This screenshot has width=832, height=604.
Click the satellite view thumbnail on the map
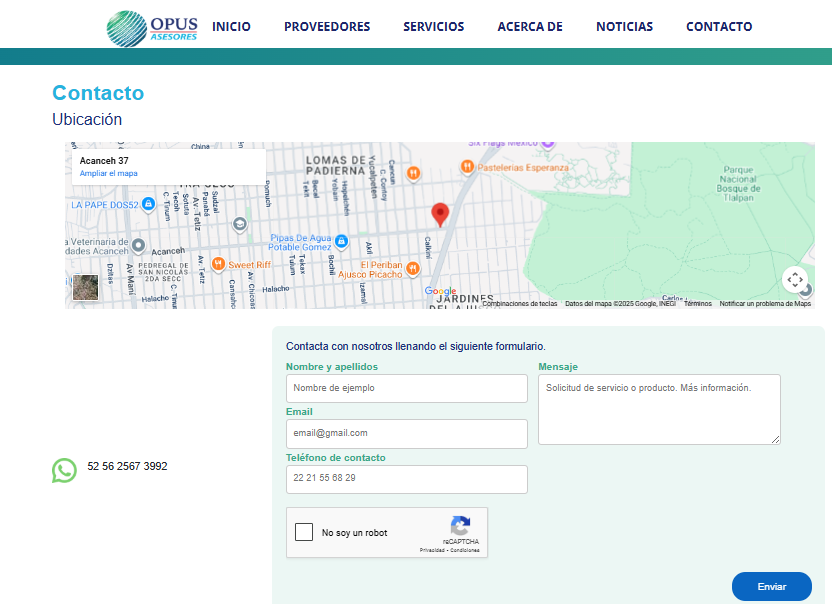(x=85, y=287)
